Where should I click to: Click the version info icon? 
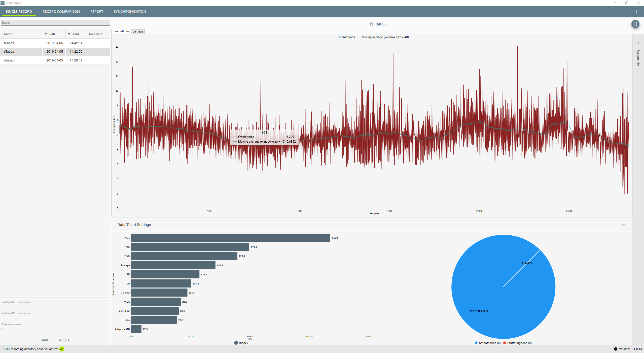(x=615, y=349)
